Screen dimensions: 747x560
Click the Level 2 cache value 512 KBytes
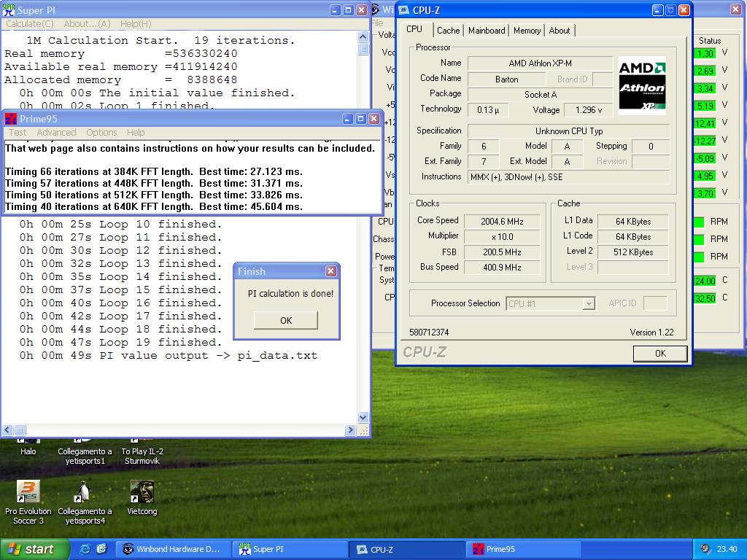click(x=633, y=252)
